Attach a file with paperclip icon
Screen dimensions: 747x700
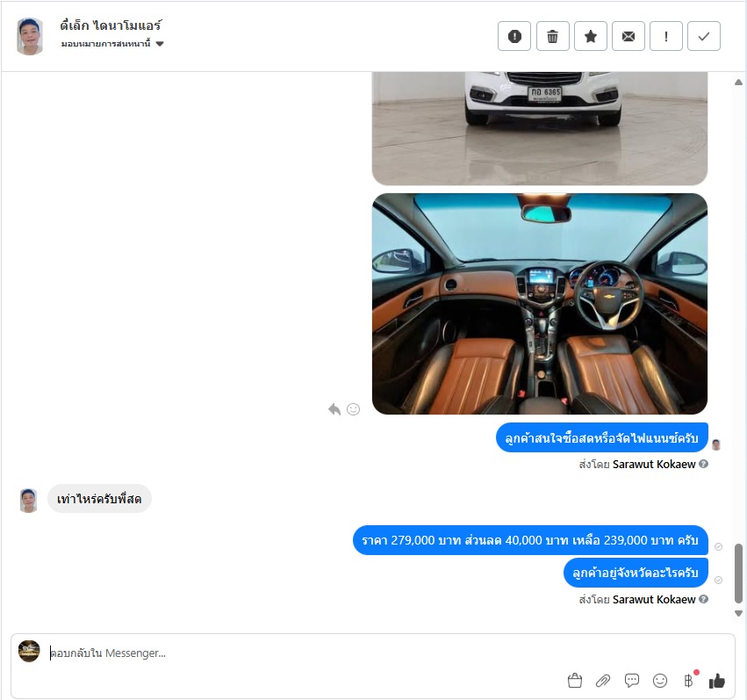[x=603, y=681]
